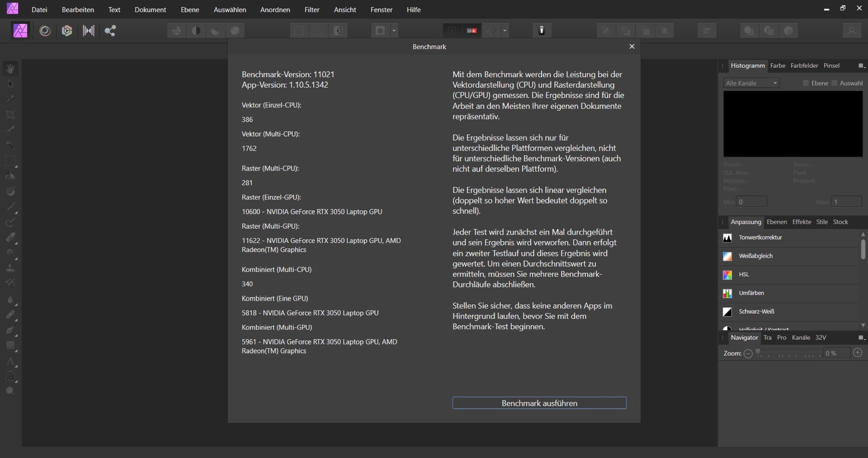Select the Mesh Warp tool
868x458 pixels.
tap(10, 376)
